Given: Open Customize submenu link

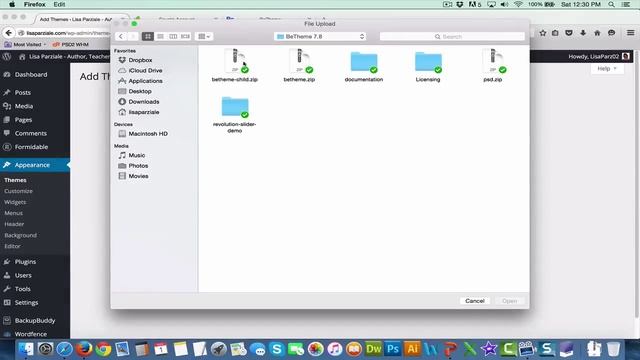Looking at the screenshot, I should pyautogui.click(x=18, y=191).
